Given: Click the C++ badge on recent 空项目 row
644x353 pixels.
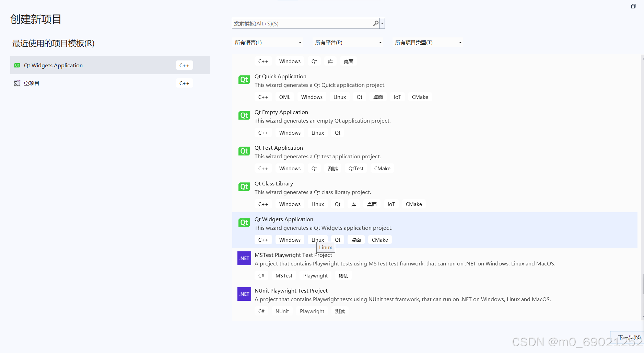Looking at the screenshot, I should click(x=184, y=83).
